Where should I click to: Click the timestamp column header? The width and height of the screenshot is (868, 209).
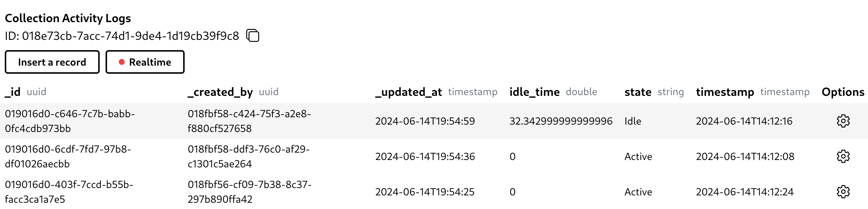tap(725, 92)
